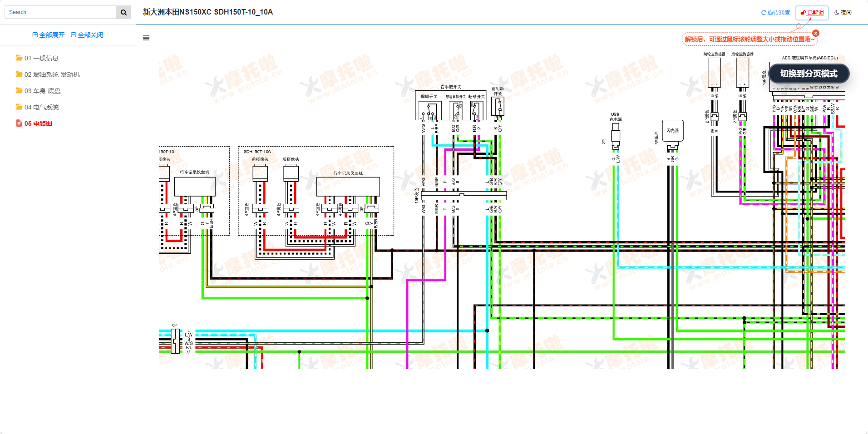The image size is (868, 434).
Task: Click the 01 一般信息 folder icon
Action: (x=19, y=58)
